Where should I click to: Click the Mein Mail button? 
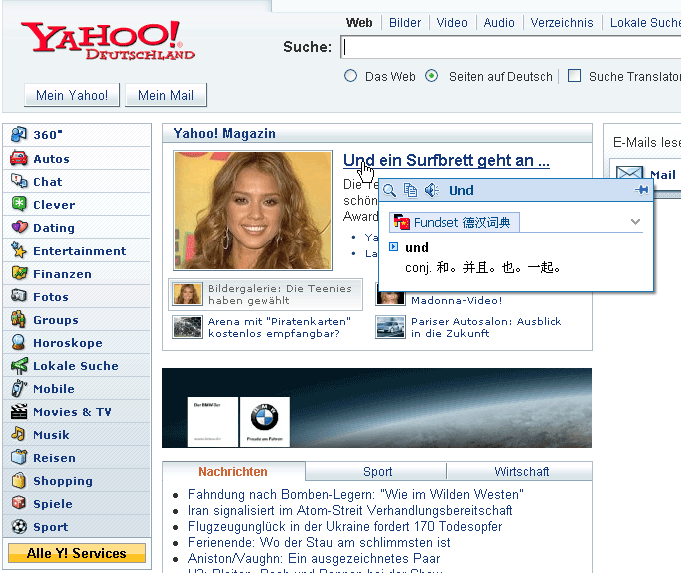(x=166, y=95)
